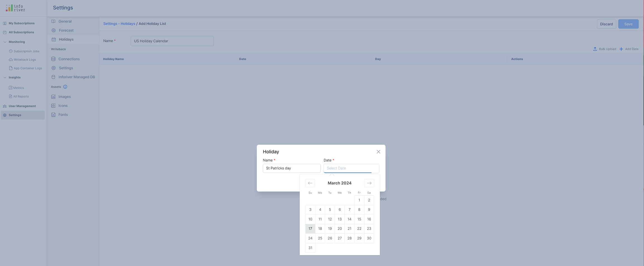Go to previous month in calendar
644x266 pixels.
310,183
